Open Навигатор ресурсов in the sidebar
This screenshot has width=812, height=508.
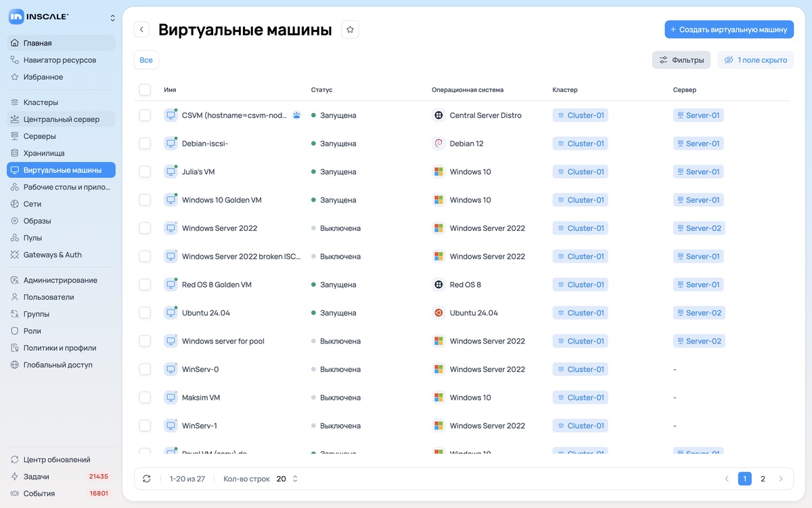[62, 60]
